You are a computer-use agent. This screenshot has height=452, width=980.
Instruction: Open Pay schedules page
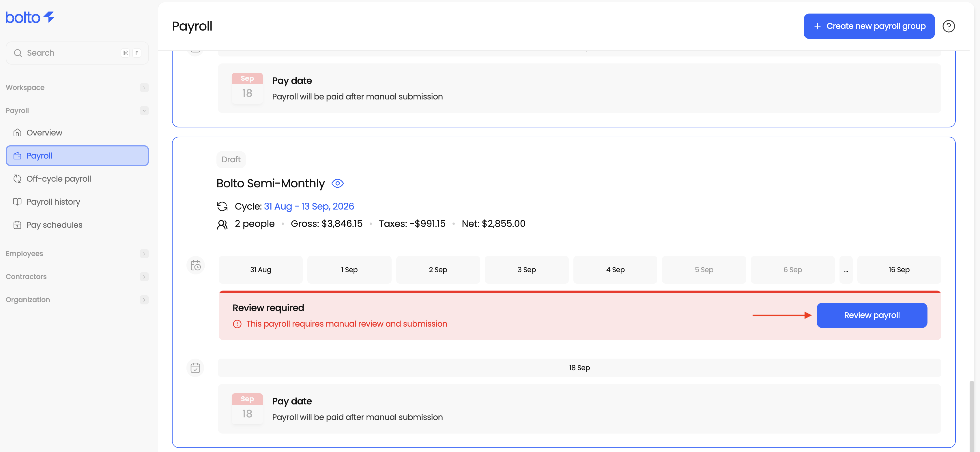77,225
